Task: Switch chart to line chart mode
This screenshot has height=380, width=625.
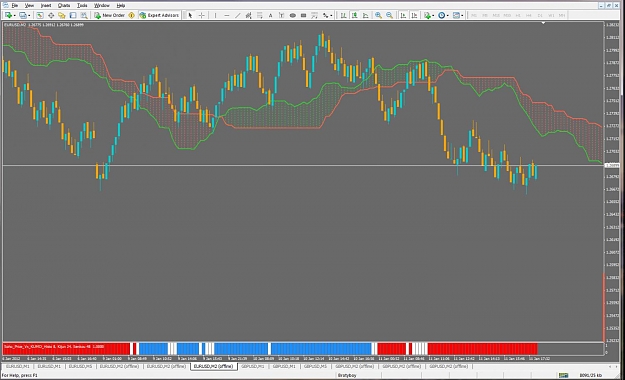Action: [366, 15]
